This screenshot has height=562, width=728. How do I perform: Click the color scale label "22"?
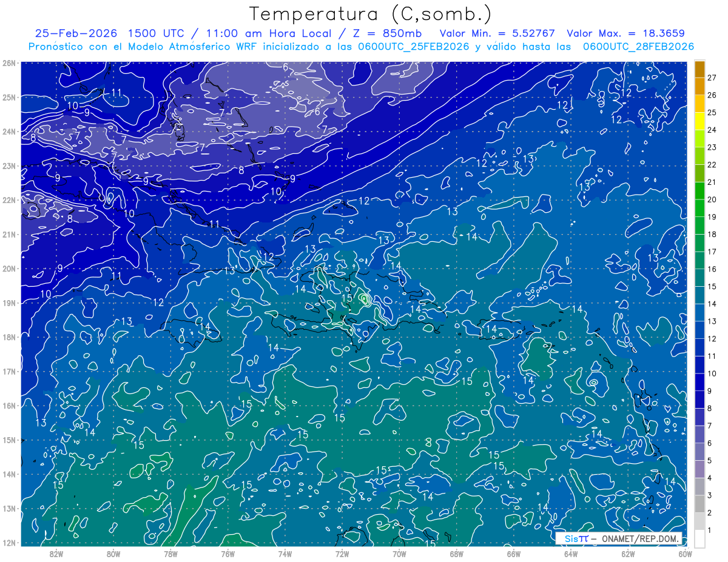coord(712,165)
